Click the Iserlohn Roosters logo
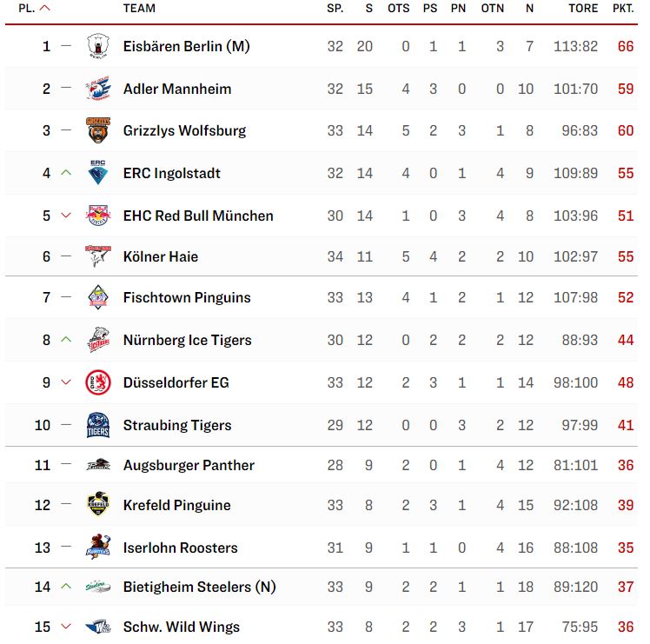Image resolution: width=650 pixels, height=644 pixels. 98,547
